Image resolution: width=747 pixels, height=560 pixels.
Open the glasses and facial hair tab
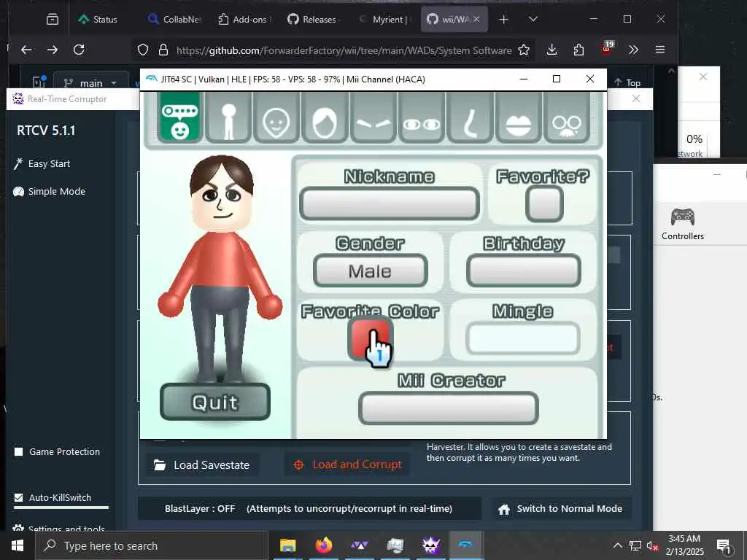pos(566,117)
